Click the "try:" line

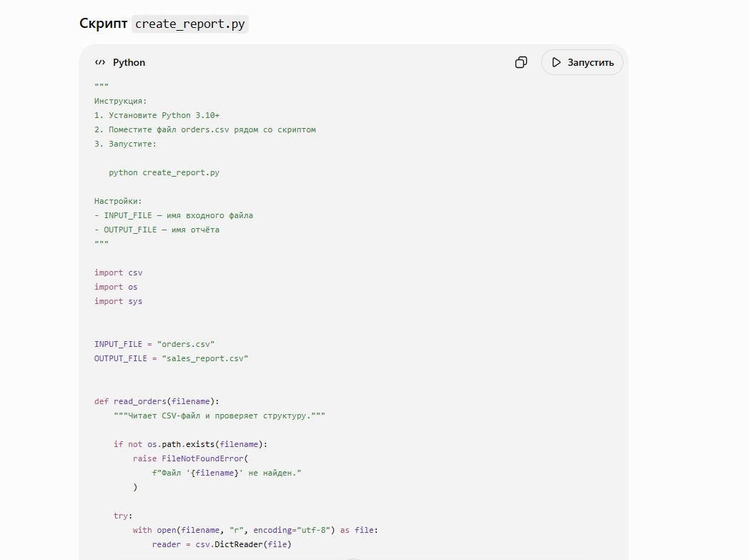click(123, 516)
